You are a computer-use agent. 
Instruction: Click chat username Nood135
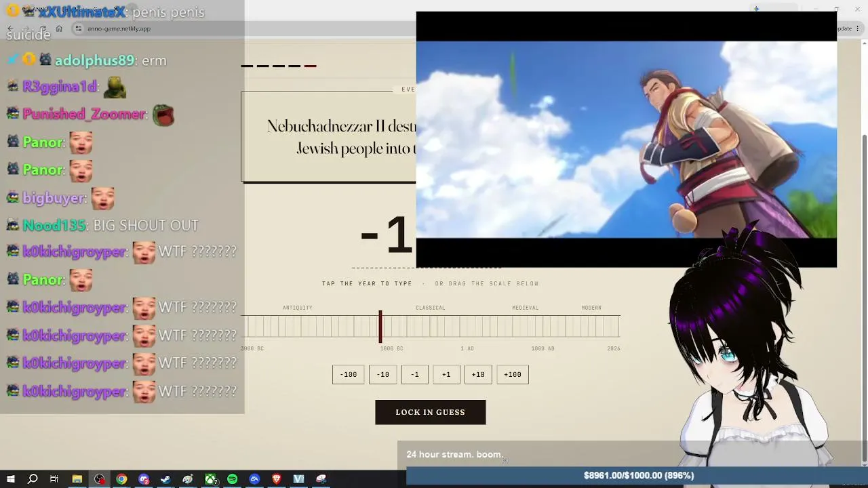coord(54,225)
